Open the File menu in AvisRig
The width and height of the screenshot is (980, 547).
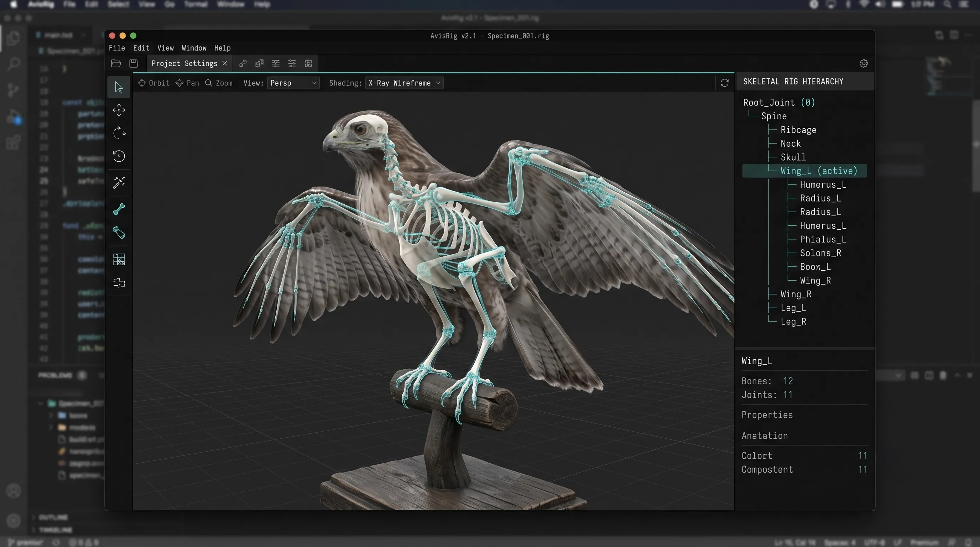117,48
